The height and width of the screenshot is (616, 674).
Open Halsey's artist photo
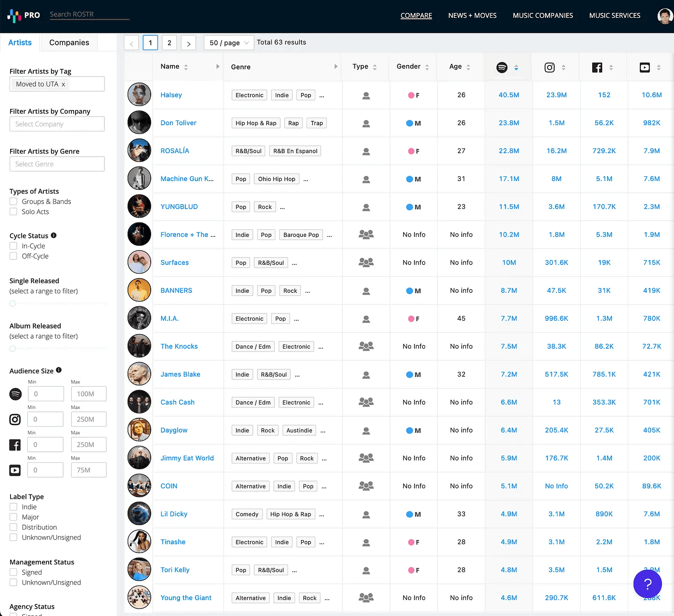(x=139, y=94)
